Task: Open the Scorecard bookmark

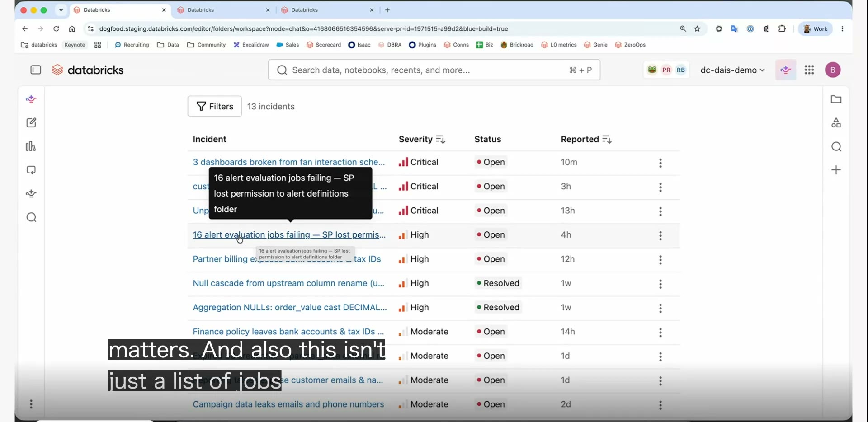Action: click(324, 45)
